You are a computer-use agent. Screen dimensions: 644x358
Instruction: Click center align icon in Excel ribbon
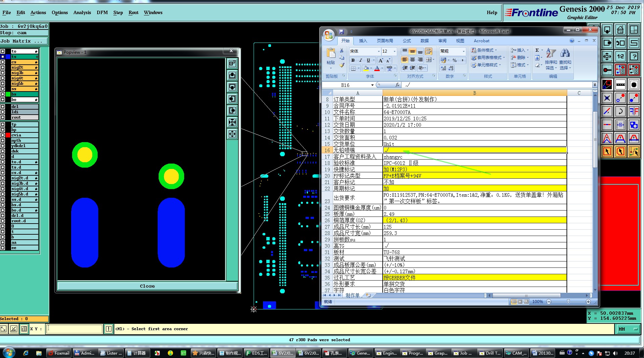tap(413, 60)
